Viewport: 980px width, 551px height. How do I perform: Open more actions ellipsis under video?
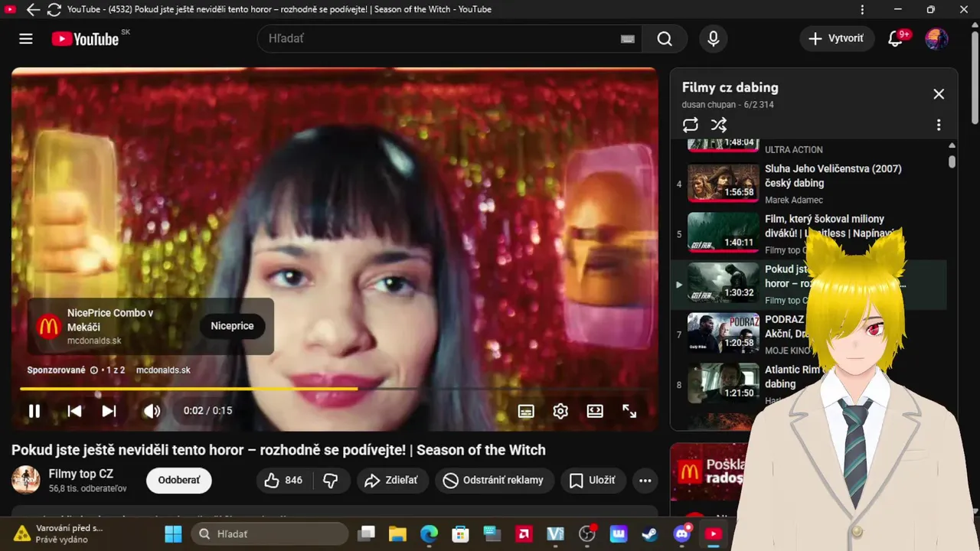pos(645,481)
